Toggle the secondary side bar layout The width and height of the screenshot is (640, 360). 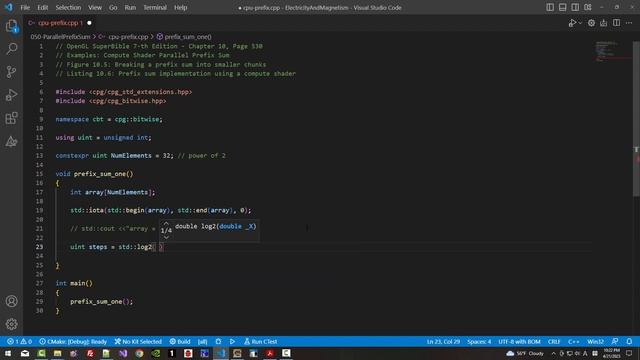click(x=575, y=7)
